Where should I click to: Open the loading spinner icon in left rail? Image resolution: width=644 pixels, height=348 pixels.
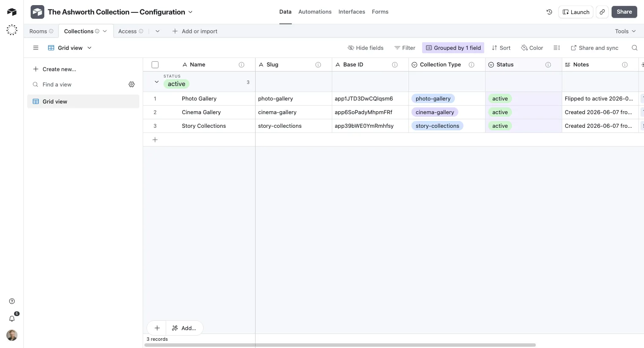(12, 30)
